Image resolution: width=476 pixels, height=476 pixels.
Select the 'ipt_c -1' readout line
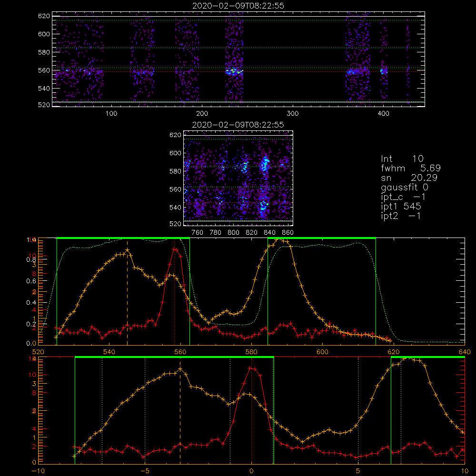(x=403, y=197)
